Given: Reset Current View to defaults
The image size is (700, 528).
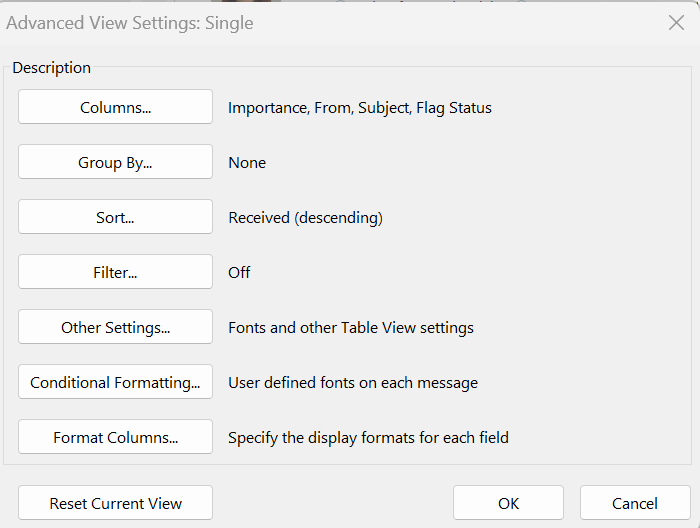Looking at the screenshot, I should (x=115, y=504).
